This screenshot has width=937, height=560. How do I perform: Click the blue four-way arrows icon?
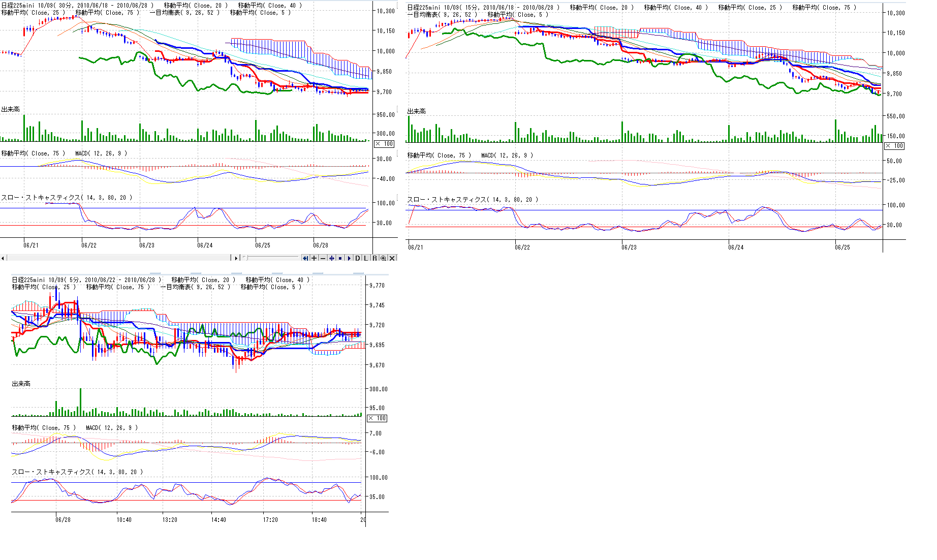[x=331, y=258]
